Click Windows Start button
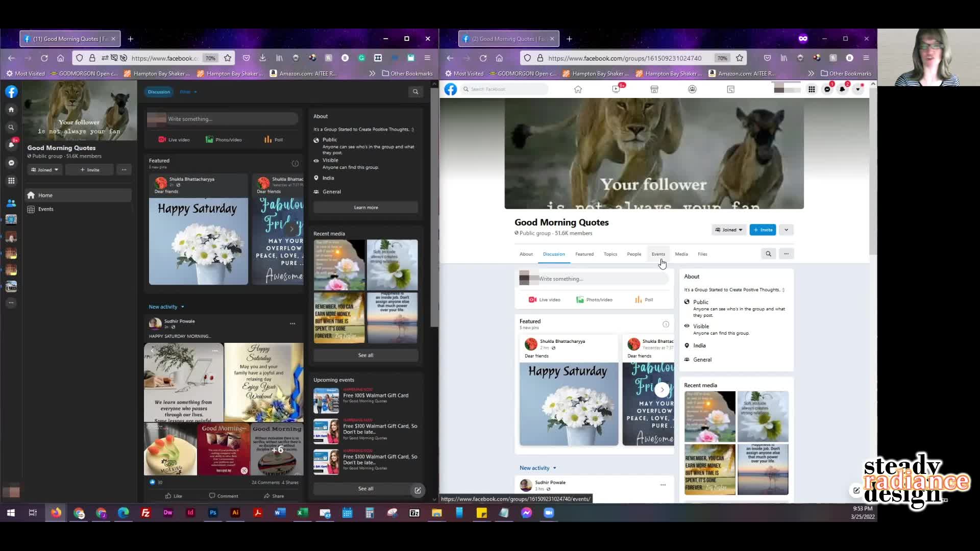The image size is (980, 551). point(11,513)
